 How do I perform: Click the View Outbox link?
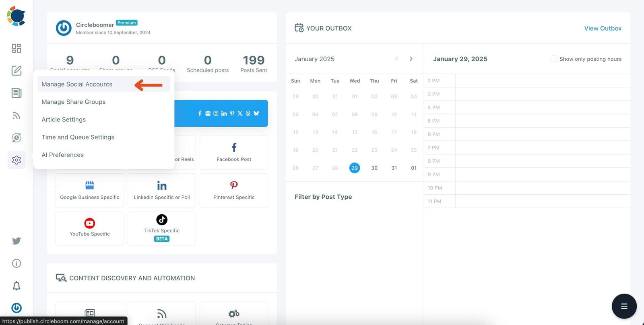[603, 28]
